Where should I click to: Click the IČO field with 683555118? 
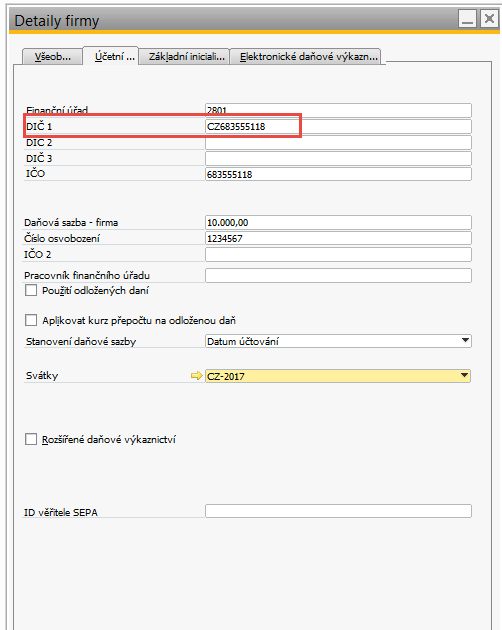[338, 174]
